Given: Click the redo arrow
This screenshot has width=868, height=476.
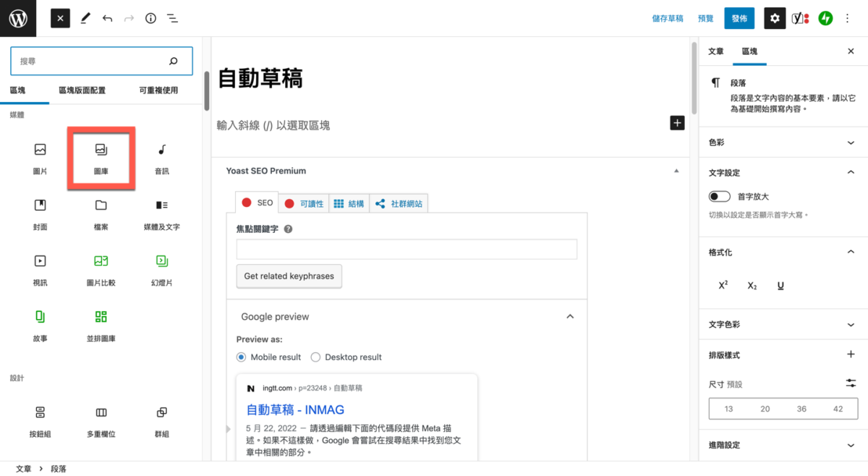Looking at the screenshot, I should click(129, 18).
